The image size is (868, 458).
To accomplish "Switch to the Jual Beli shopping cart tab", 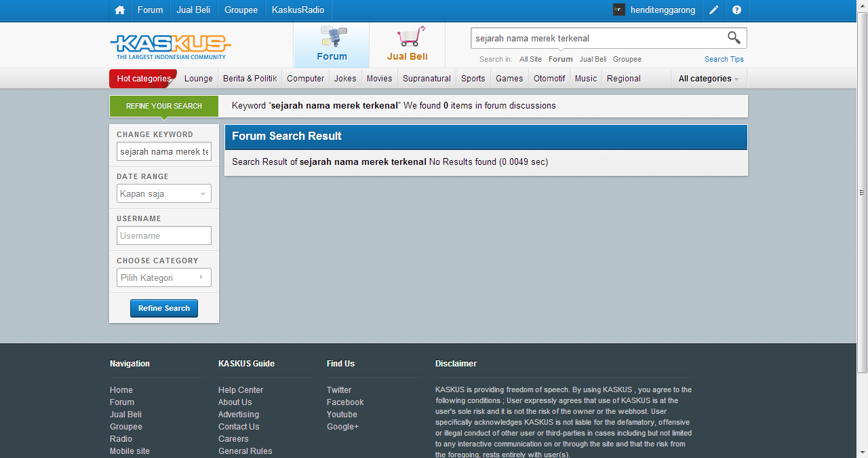I will click(x=408, y=45).
